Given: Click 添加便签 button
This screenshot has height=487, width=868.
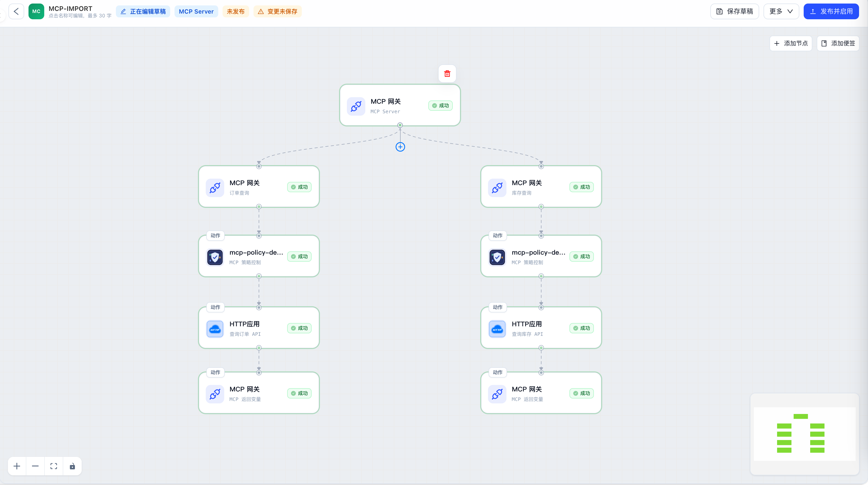Looking at the screenshot, I should [x=838, y=43].
